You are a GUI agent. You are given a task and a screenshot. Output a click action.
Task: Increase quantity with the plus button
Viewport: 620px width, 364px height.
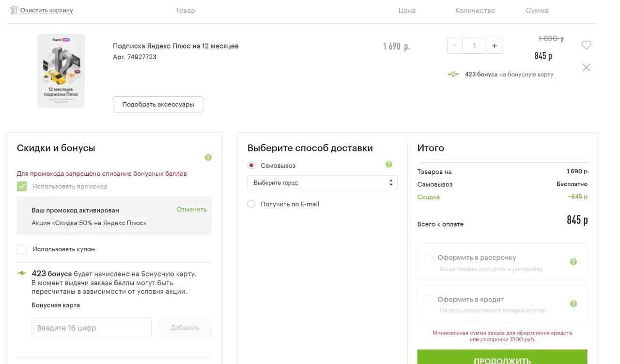click(x=495, y=45)
